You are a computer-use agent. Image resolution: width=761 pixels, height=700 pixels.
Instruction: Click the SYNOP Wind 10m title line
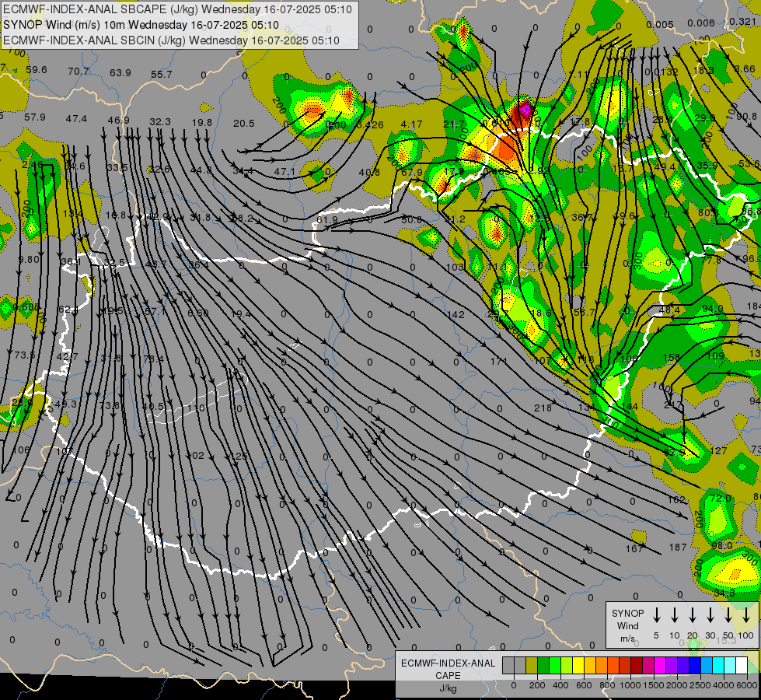pos(141,25)
